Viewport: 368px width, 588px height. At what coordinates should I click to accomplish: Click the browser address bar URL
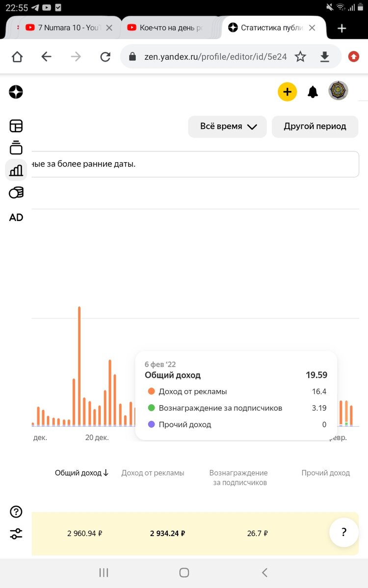[x=215, y=57]
